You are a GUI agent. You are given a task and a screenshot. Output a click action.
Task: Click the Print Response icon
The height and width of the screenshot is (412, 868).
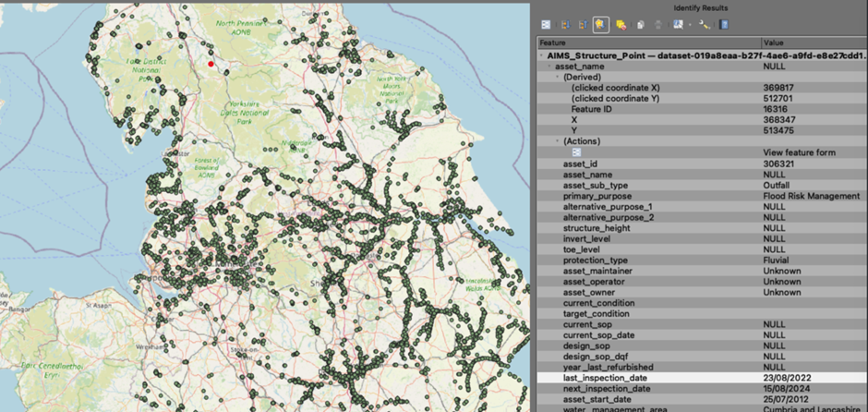click(657, 25)
